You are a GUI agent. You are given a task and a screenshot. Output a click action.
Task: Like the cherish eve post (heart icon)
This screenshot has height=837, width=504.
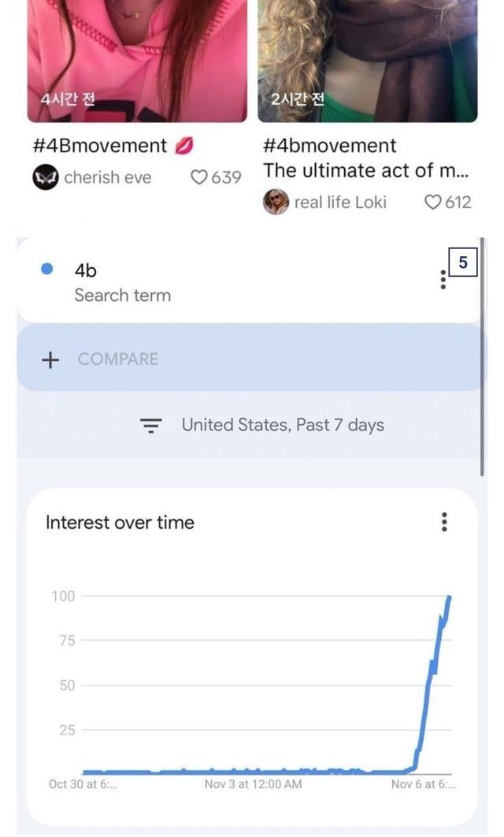pos(199,177)
